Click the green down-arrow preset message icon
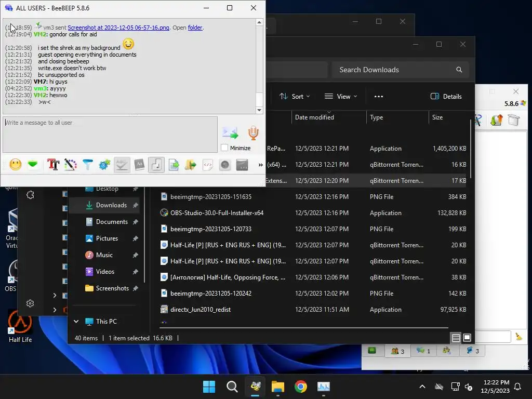Viewport: 532px width, 399px height. point(33,165)
